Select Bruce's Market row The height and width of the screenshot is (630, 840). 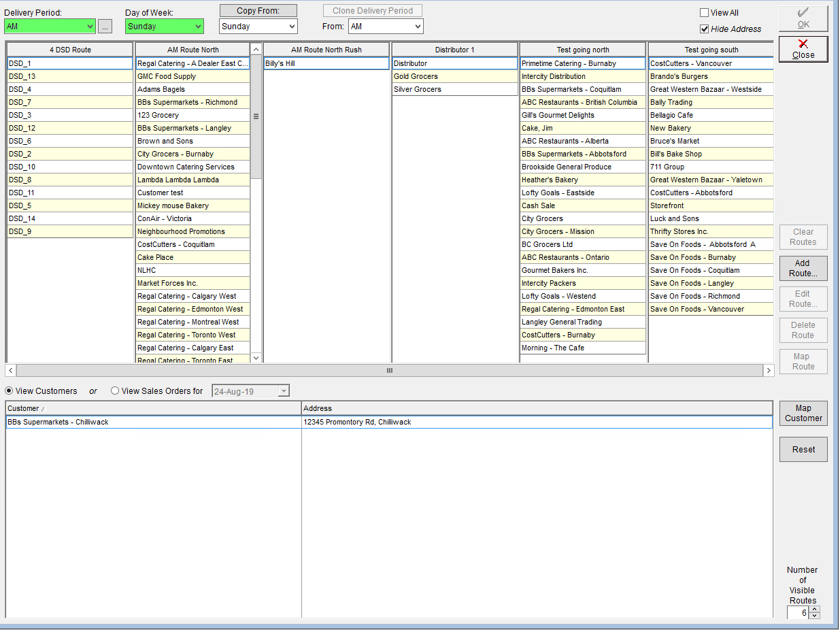point(711,141)
